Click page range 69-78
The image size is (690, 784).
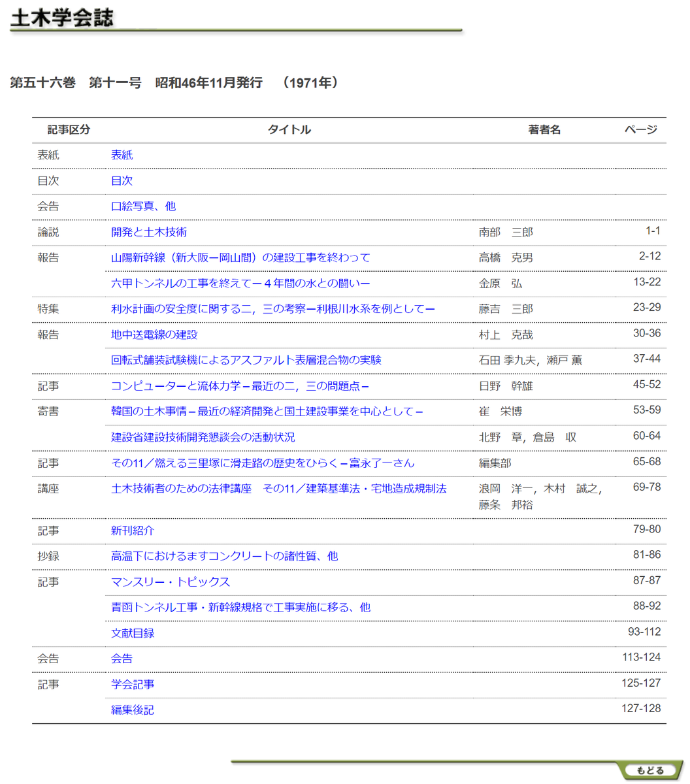(647, 487)
